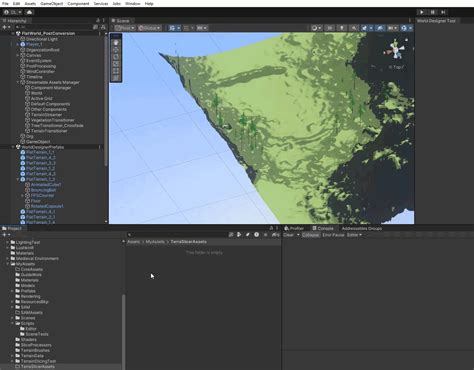Image resolution: width=474 pixels, height=370 pixels.
Task: Select the View (hand) tool in the scene overlay
Action: pos(116,43)
